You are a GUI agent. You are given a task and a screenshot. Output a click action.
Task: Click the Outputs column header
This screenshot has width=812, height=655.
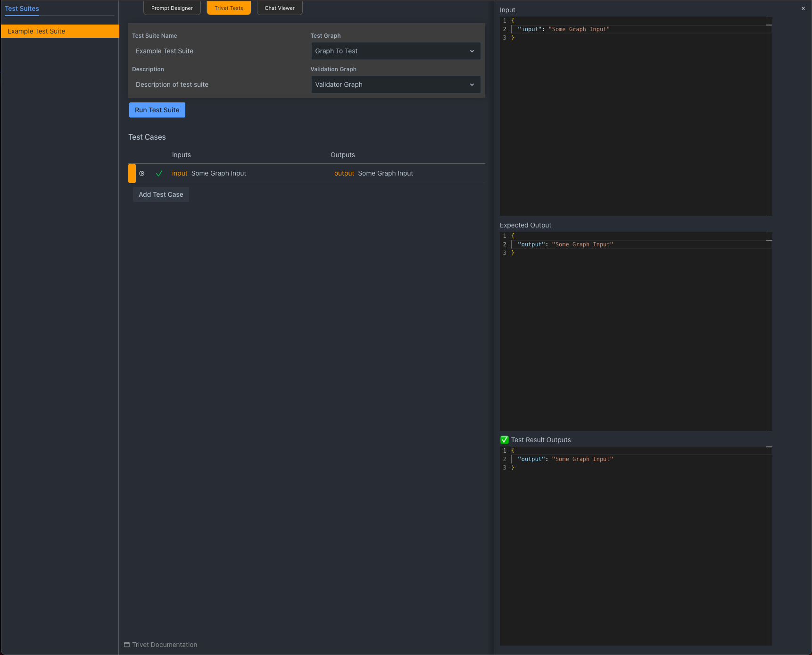343,155
